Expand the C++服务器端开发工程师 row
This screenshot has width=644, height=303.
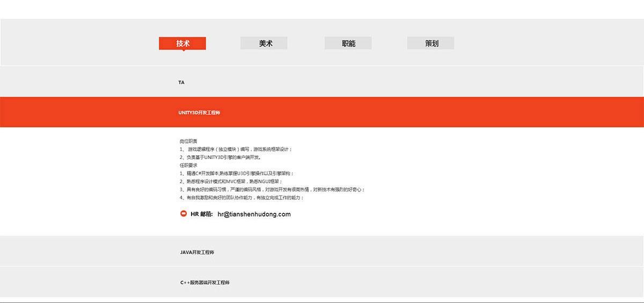[x=204, y=282]
